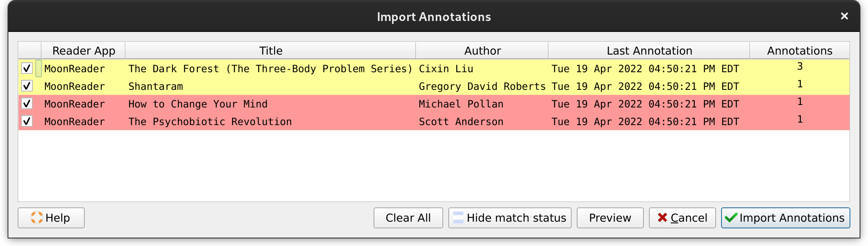Open the Preview button
Viewport: 868px width, 246px height.
tap(610, 217)
